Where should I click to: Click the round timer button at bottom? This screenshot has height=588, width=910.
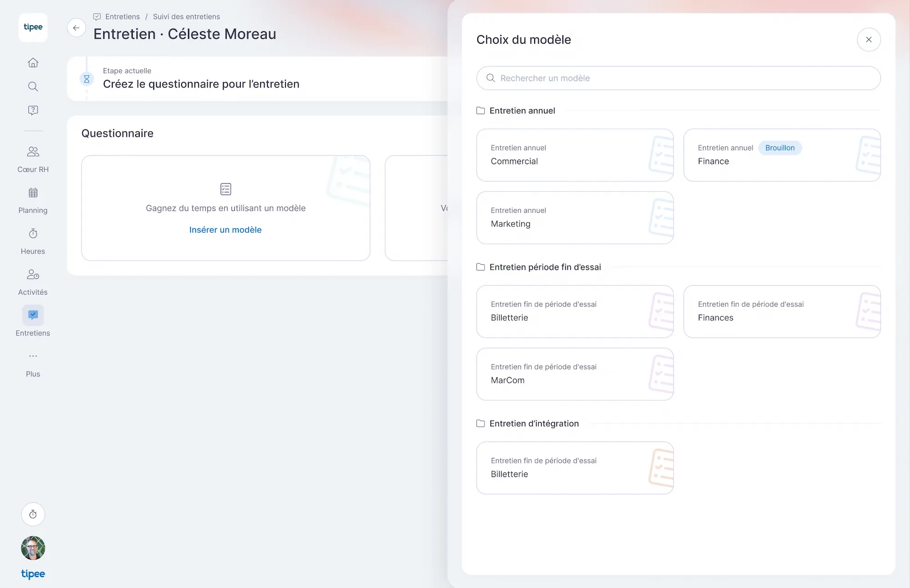(x=33, y=514)
